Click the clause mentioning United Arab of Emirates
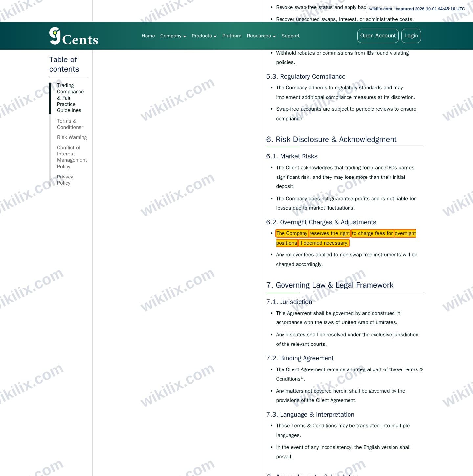Viewport: 473px width, 476px height. (x=338, y=318)
